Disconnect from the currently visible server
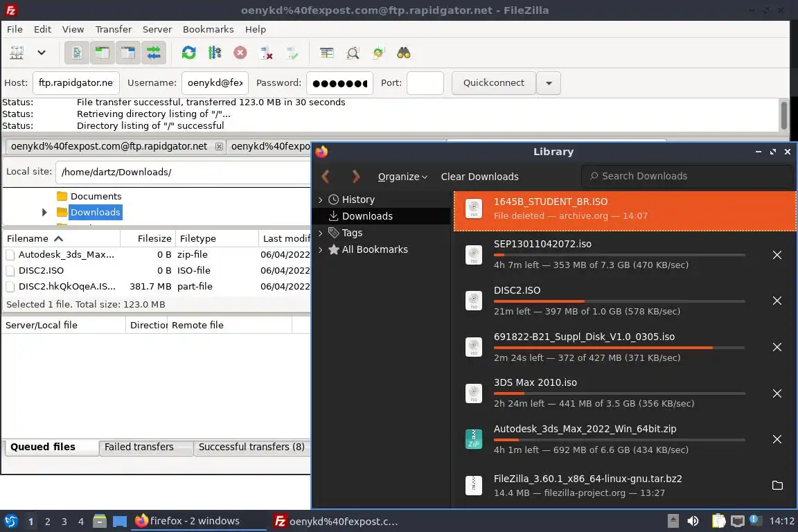Viewport: 798px width, 532px height. (266, 53)
